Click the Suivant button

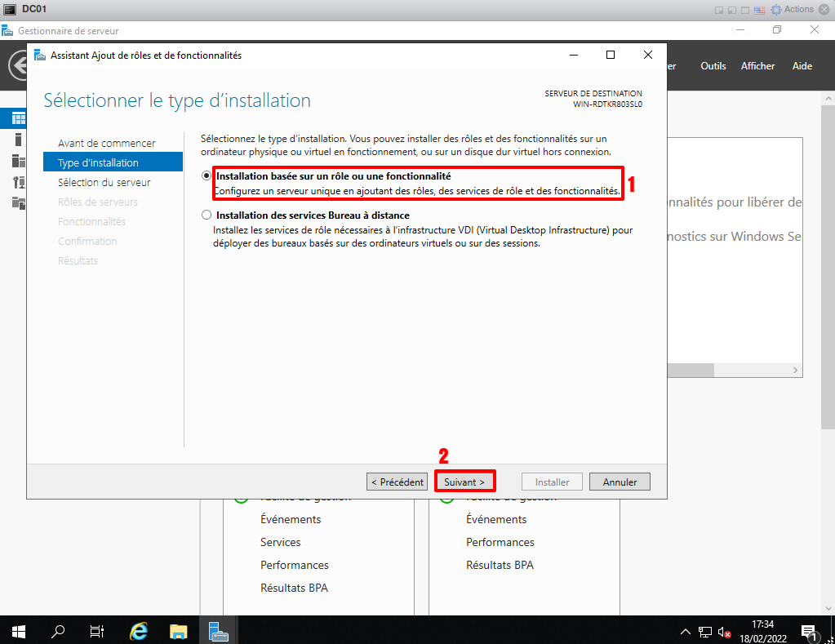464,482
